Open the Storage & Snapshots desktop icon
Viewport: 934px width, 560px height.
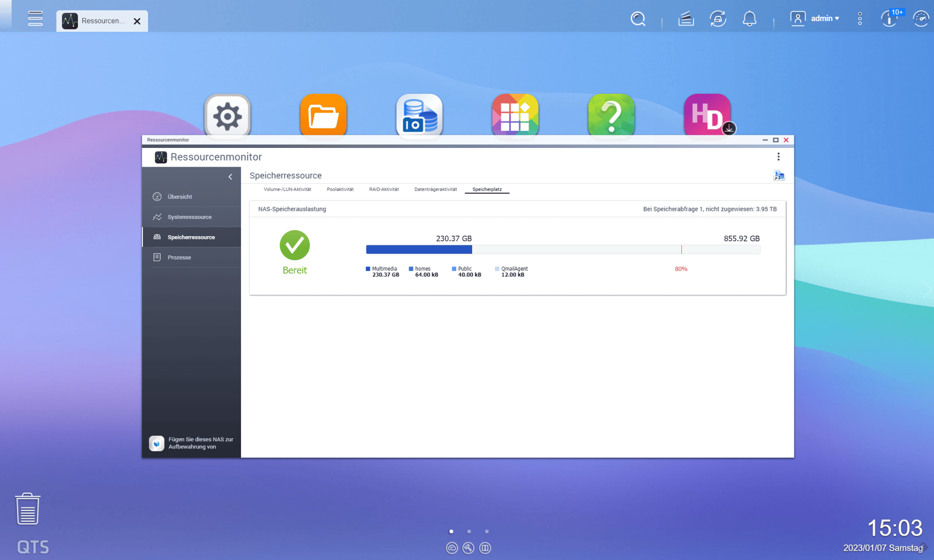(419, 115)
